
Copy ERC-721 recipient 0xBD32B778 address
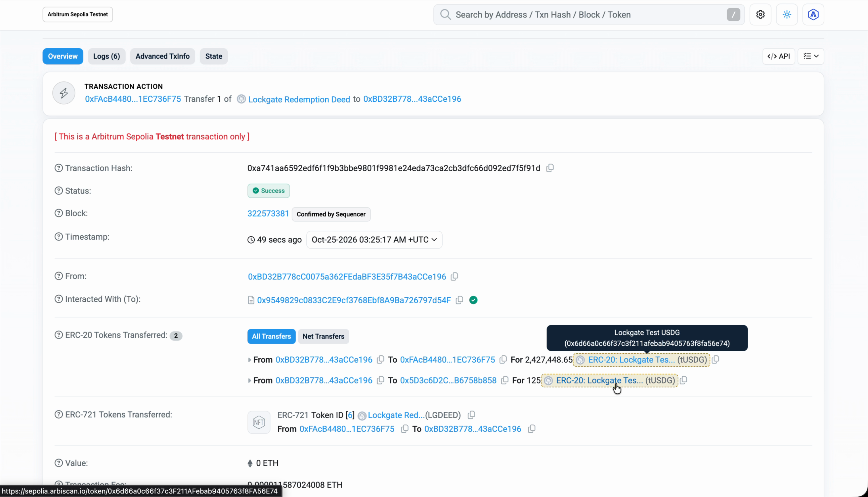click(531, 429)
